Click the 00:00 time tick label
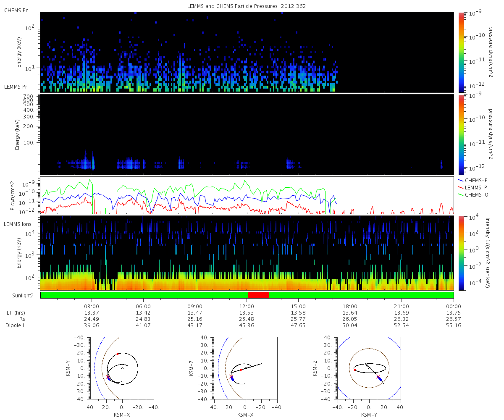 click(453, 307)
